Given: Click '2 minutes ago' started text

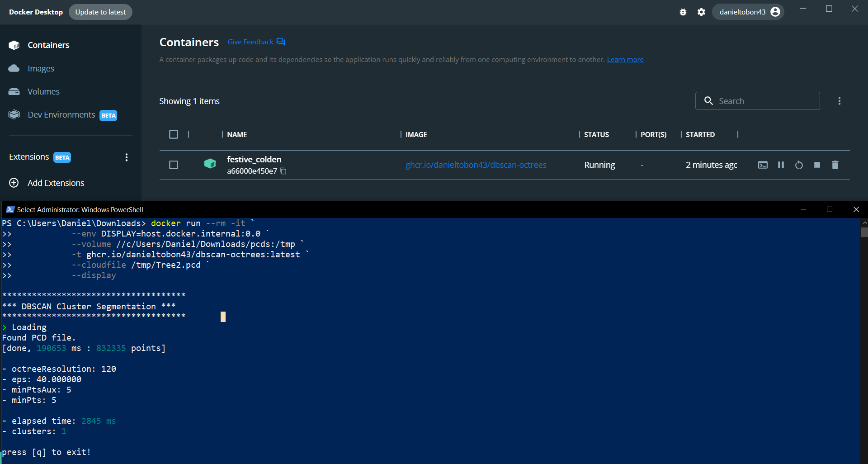Looking at the screenshot, I should point(712,165).
